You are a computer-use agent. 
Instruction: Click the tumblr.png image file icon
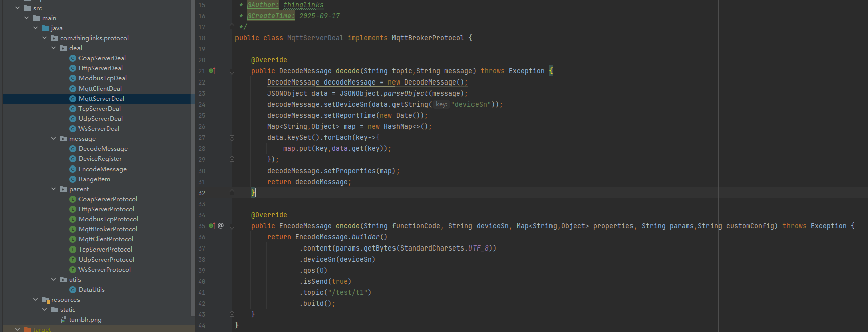pyautogui.click(x=64, y=320)
